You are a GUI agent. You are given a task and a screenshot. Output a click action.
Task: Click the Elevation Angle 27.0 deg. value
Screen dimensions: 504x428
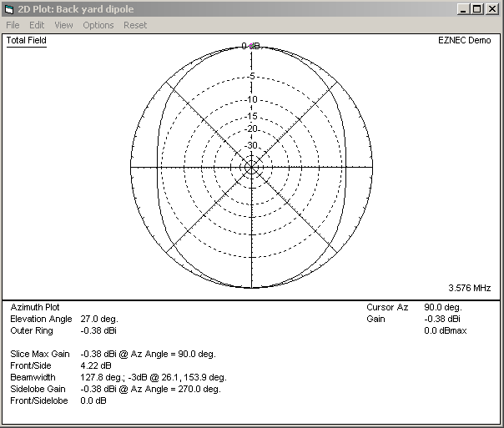point(98,319)
